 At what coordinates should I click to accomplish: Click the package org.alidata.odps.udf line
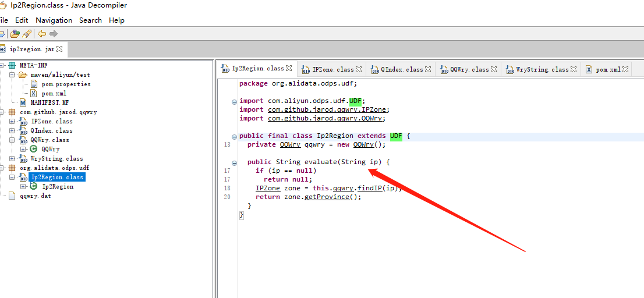(298, 83)
